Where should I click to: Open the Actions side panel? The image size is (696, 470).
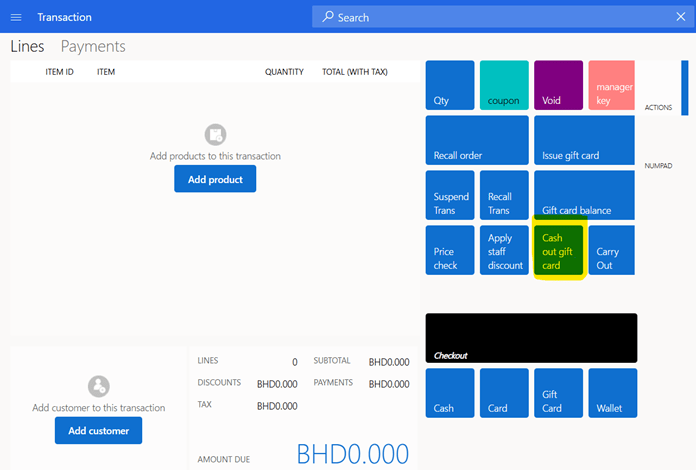660,107
